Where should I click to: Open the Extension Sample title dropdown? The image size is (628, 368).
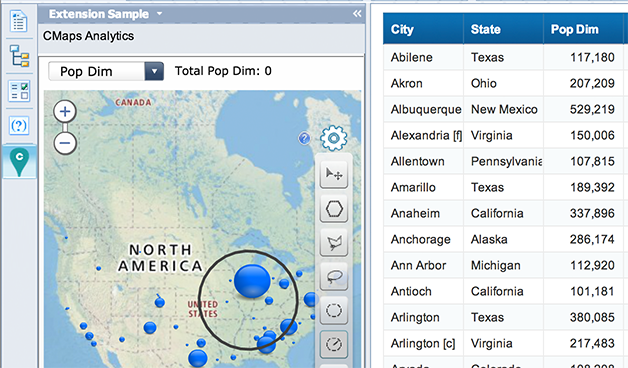pyautogui.click(x=159, y=14)
